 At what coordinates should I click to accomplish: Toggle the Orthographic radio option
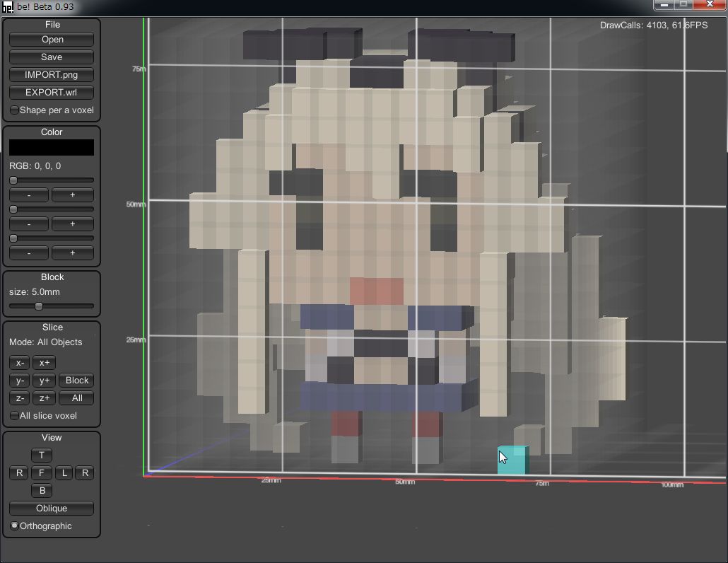click(15, 526)
